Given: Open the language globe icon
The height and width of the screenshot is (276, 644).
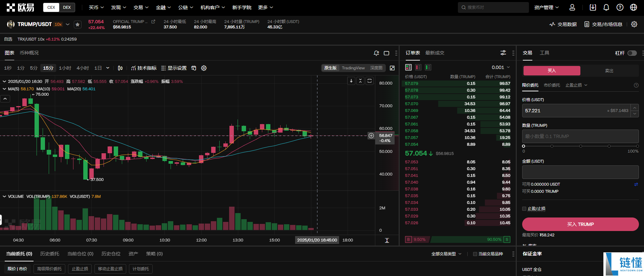Looking at the screenshot, I should (x=634, y=7).
